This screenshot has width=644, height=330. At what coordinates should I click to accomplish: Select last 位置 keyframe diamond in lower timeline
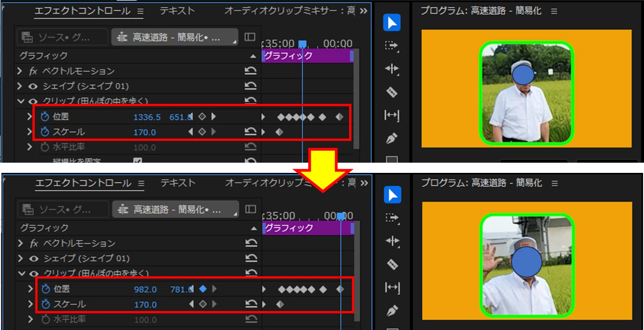[340, 289]
